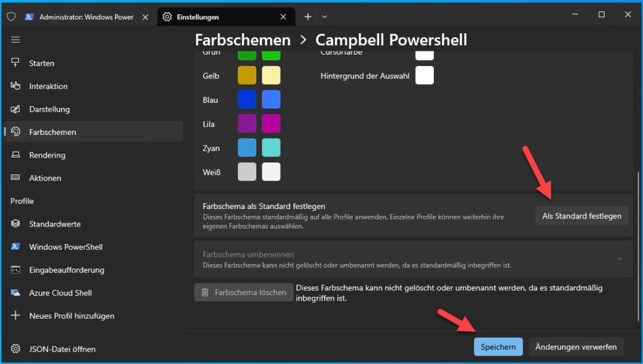
Task: Click the Profile section header in sidebar
Action: click(x=22, y=201)
